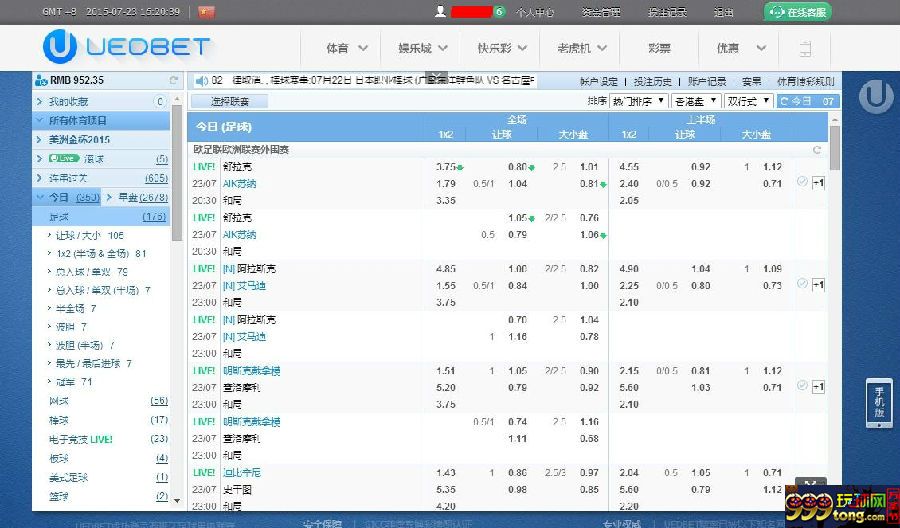Open the mobile phone icon in navigation bar
900x528 pixels.
(x=805, y=48)
